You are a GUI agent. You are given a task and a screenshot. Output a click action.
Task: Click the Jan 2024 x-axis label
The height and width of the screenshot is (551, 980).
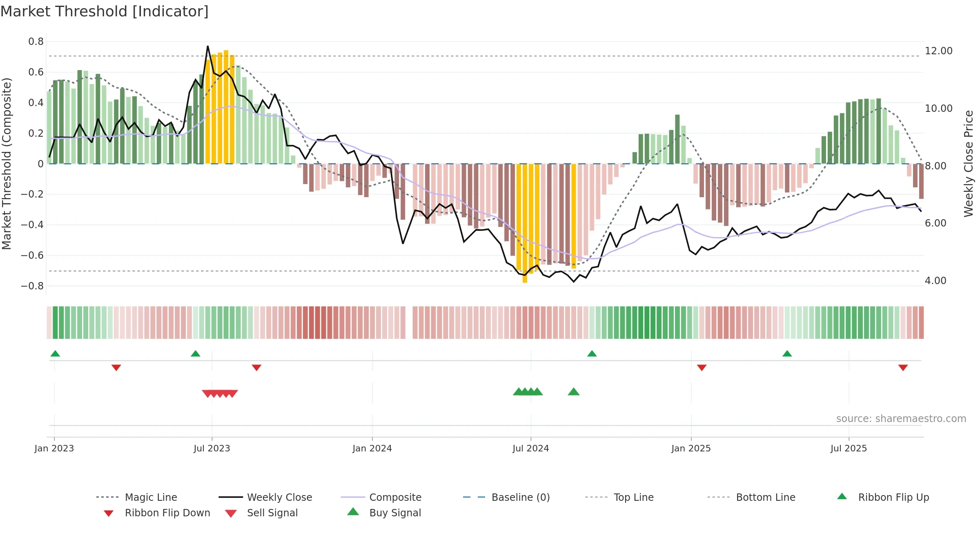(372, 449)
